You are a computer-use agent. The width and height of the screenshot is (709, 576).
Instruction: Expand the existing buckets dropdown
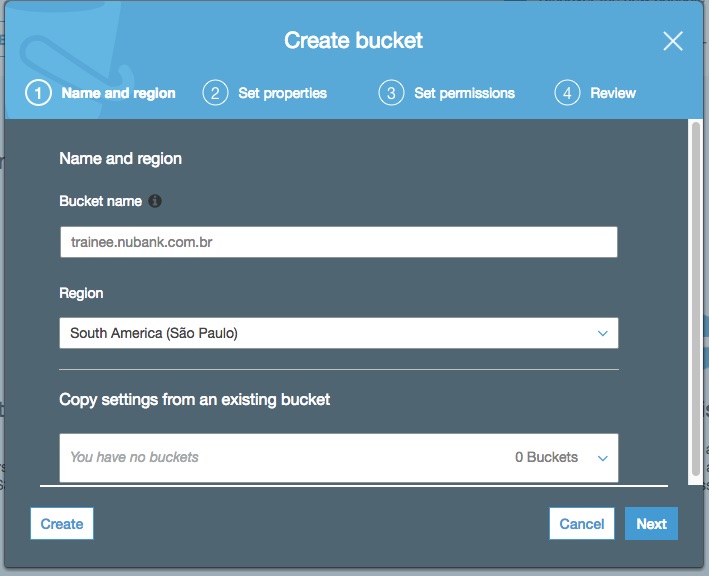tap(338, 457)
